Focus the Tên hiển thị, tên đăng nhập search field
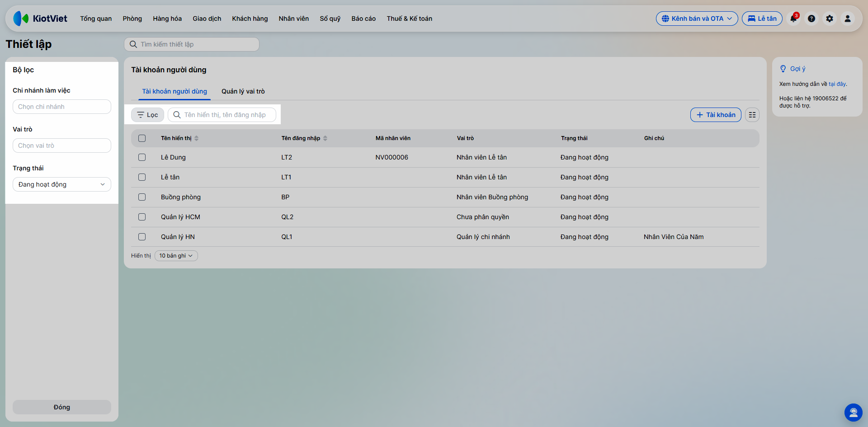Screen dimensions: 868x427 222,115
